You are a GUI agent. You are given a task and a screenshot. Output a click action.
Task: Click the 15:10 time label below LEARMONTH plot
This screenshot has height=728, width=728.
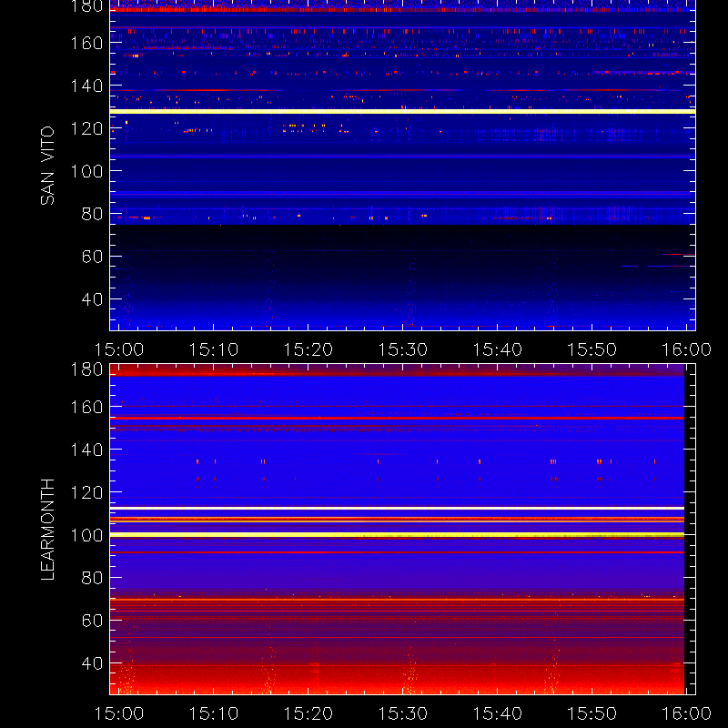tap(214, 713)
